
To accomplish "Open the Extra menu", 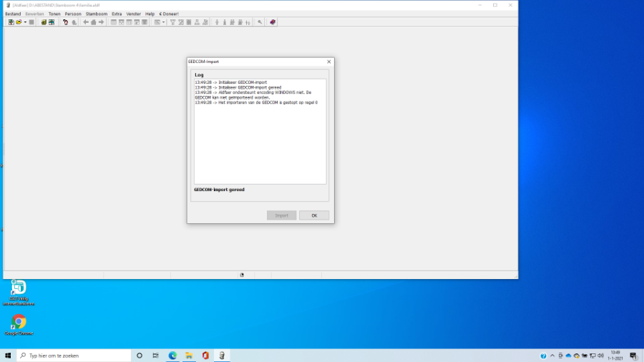I will point(117,14).
